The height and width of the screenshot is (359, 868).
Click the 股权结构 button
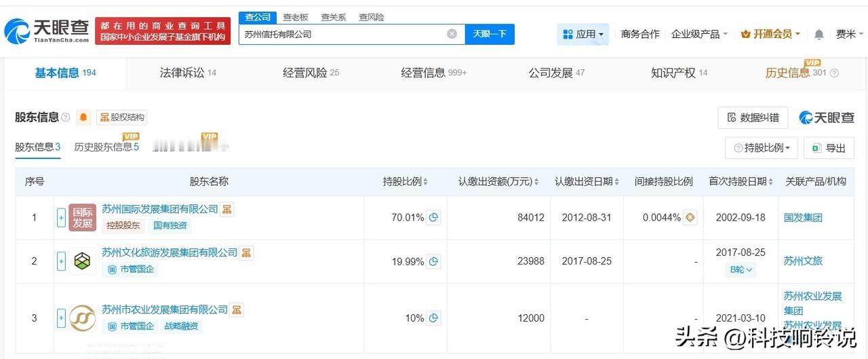coord(121,117)
